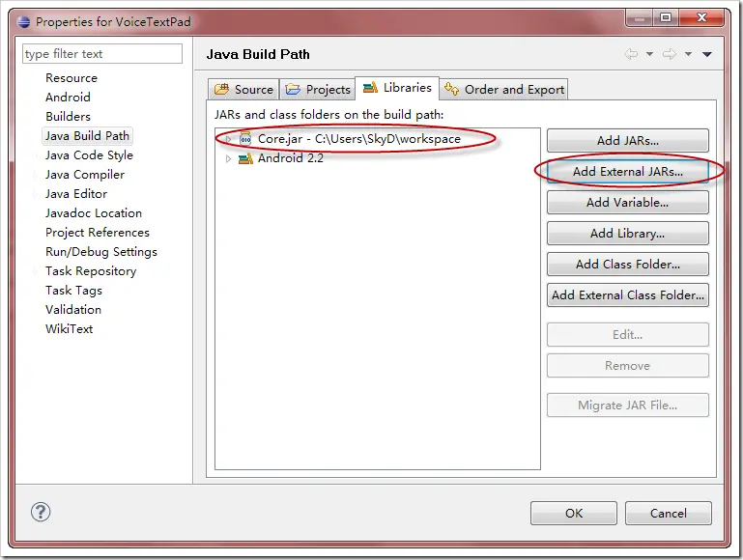This screenshot has height=560, width=743.
Task: Select Java Build Path entry
Action: (87, 136)
